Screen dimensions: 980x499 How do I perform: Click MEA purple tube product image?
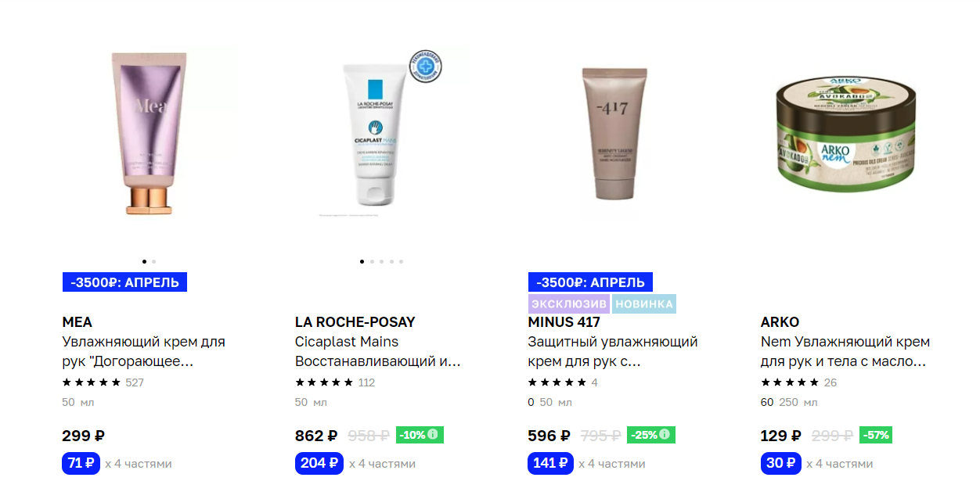149,133
